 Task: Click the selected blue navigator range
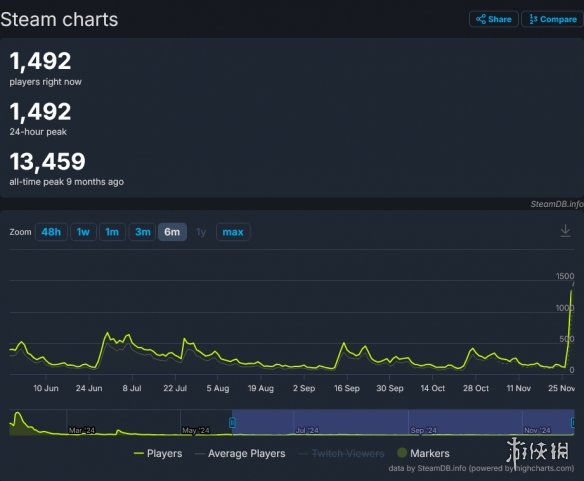coord(403,422)
